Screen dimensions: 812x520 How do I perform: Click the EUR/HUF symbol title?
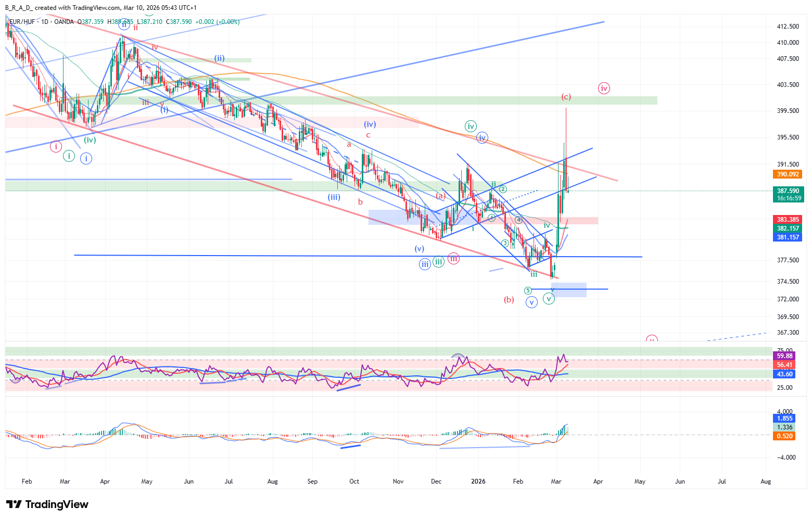tap(22, 22)
